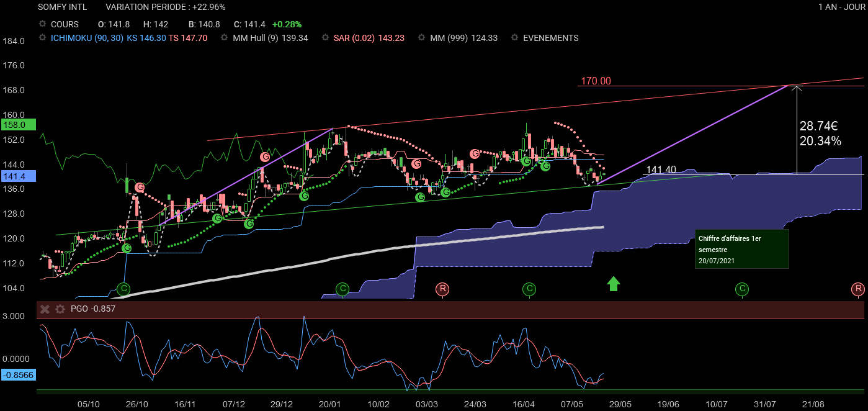The height and width of the screenshot is (411, 868).
Task: Open the ICHIMOKU indicator settings gear
Action: (x=42, y=38)
